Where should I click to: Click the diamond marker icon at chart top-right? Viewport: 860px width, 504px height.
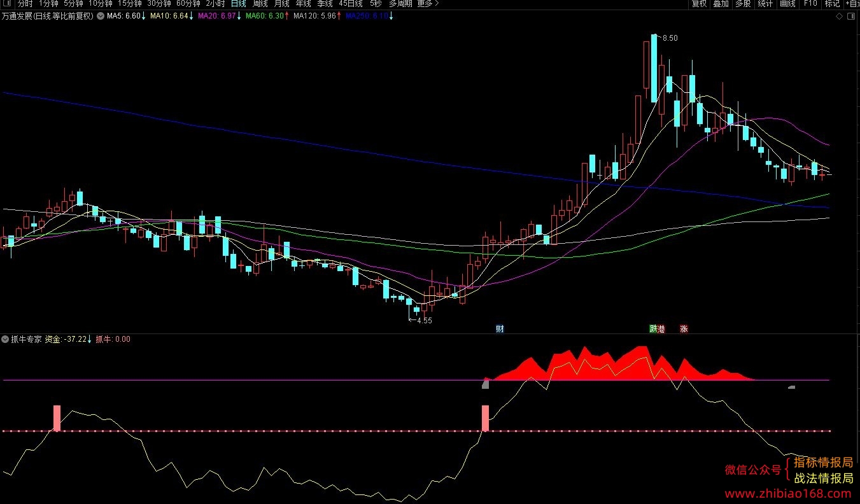[840, 16]
